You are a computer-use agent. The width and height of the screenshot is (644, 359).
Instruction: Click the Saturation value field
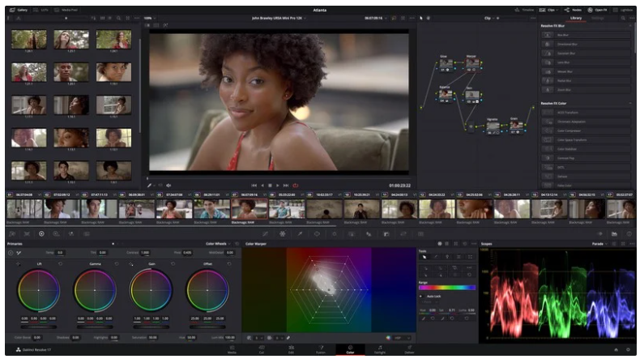click(x=153, y=338)
